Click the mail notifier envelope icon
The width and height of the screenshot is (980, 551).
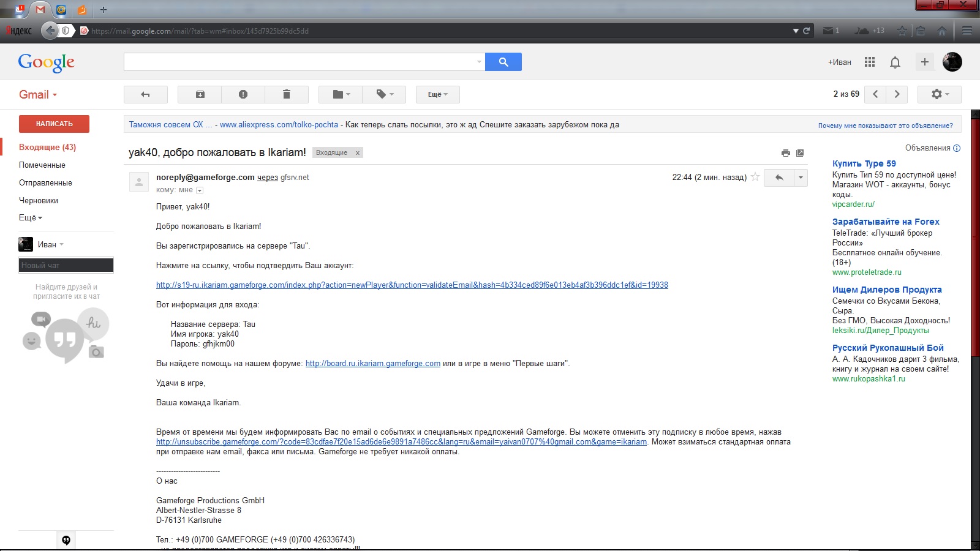click(831, 31)
